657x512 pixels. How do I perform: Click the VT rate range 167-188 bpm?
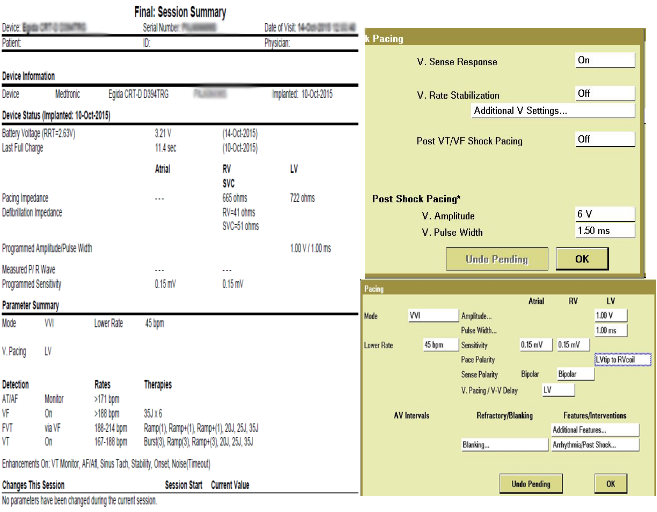[111, 442]
